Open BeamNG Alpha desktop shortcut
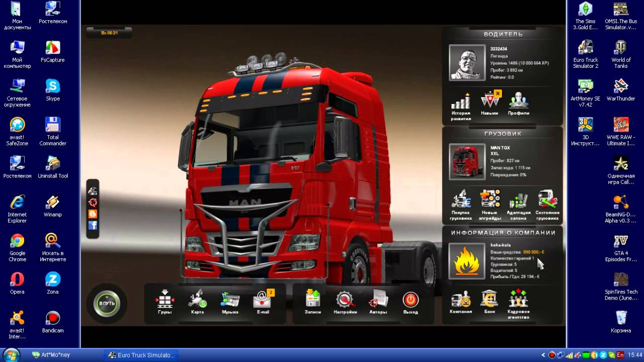This screenshot has width=644, height=362. coord(621,209)
